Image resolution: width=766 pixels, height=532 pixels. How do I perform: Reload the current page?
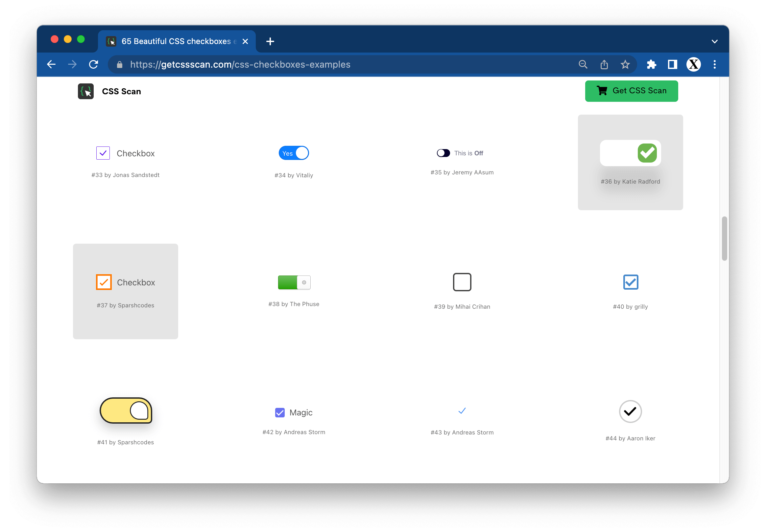(x=93, y=64)
